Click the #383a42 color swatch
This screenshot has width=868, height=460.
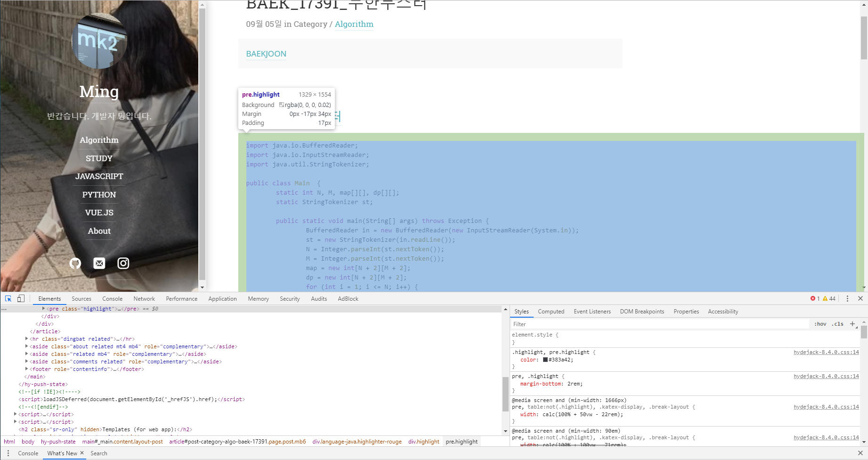(x=545, y=360)
